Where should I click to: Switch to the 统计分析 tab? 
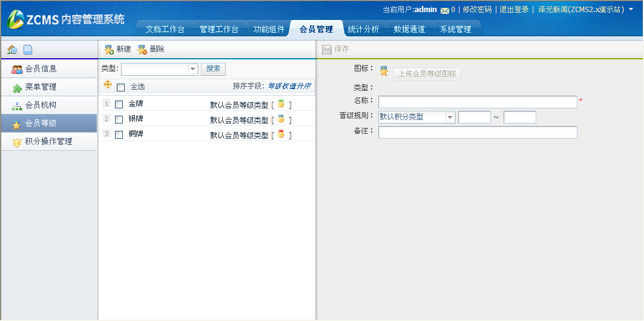[x=363, y=29]
